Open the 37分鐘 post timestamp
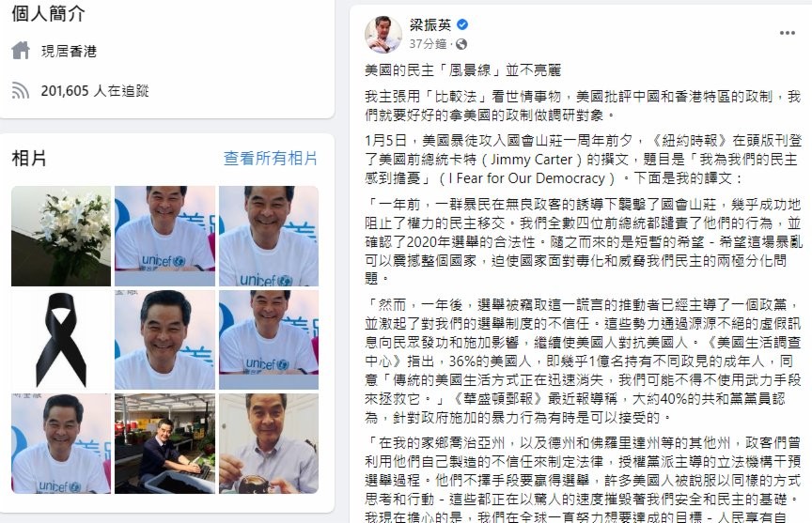The height and width of the screenshot is (523, 812). click(x=428, y=44)
